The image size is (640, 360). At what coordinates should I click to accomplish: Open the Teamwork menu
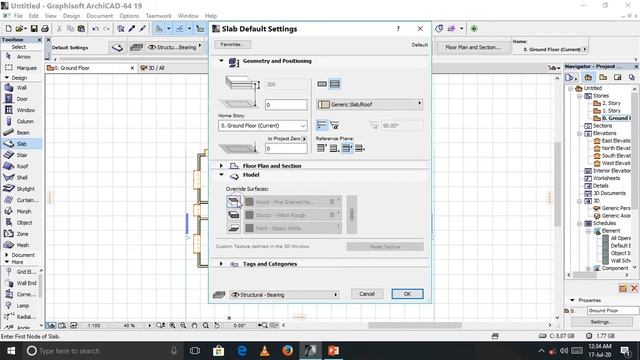159,16
